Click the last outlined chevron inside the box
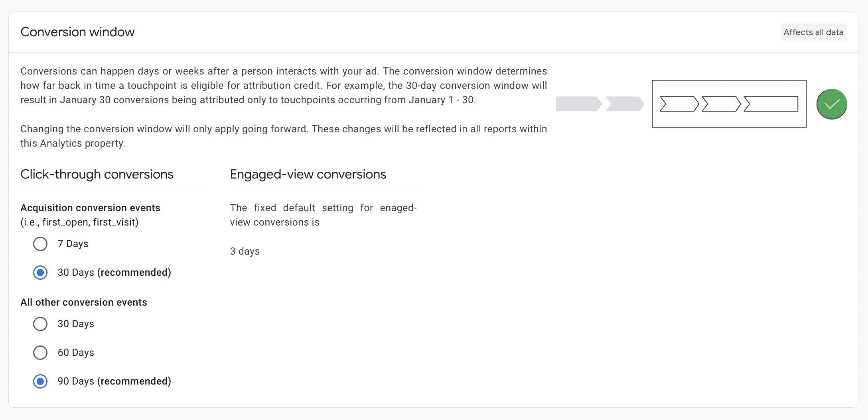The height and width of the screenshot is (420, 868). [771, 104]
